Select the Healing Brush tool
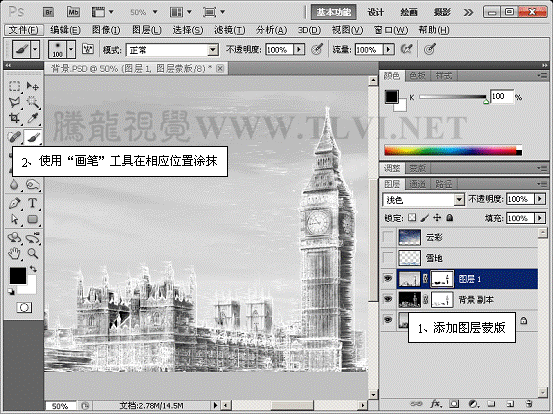Image resolution: width=553 pixels, height=414 pixels. [14, 137]
